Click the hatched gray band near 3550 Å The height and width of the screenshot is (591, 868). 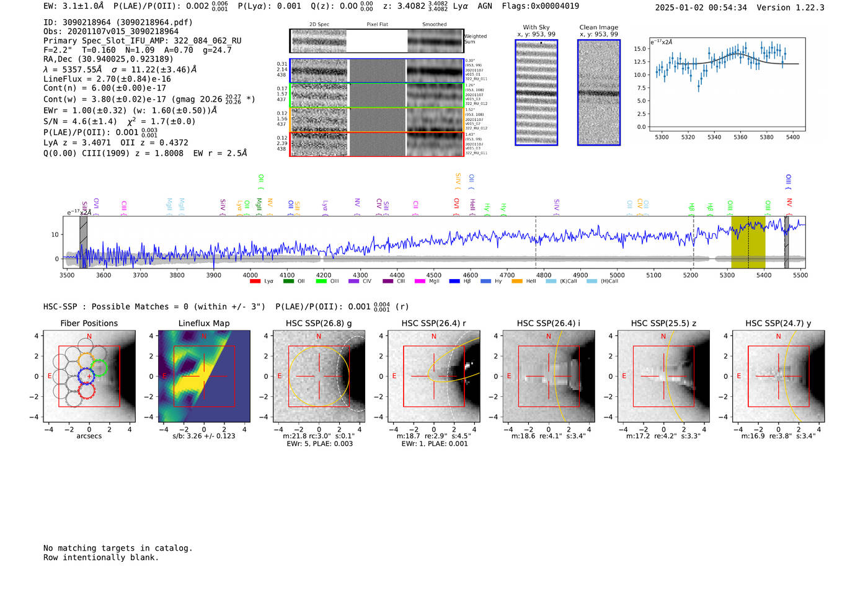click(83, 242)
